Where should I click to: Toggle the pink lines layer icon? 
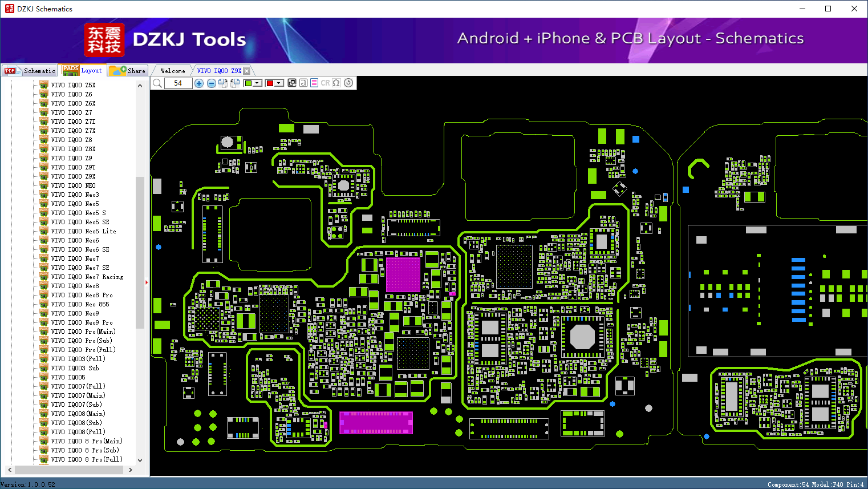tap(314, 83)
